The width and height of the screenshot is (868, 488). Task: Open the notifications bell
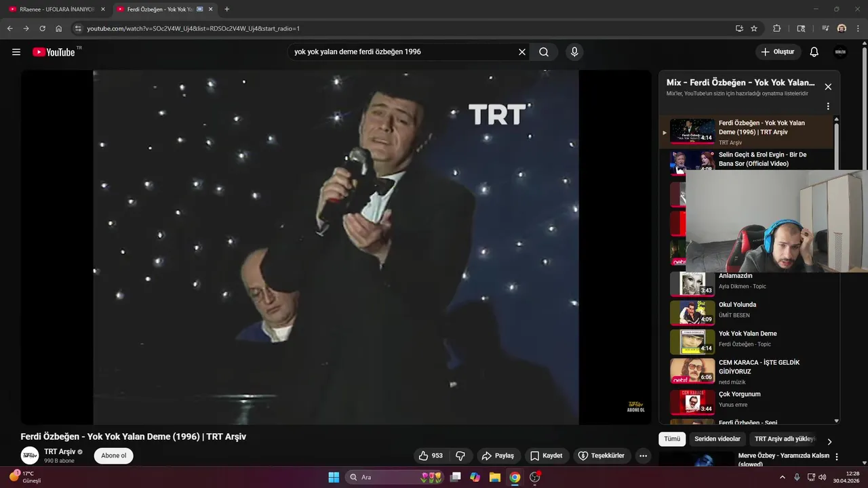pos(814,52)
